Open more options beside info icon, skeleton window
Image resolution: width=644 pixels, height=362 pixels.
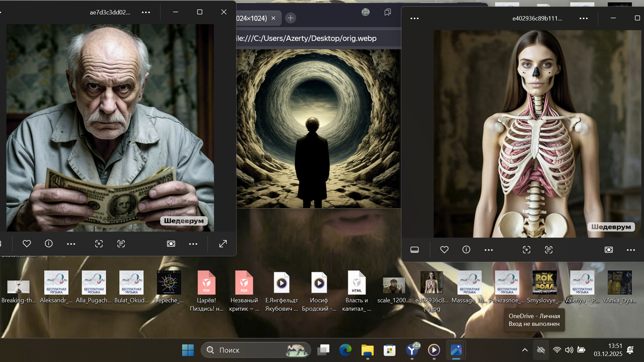pos(488,249)
